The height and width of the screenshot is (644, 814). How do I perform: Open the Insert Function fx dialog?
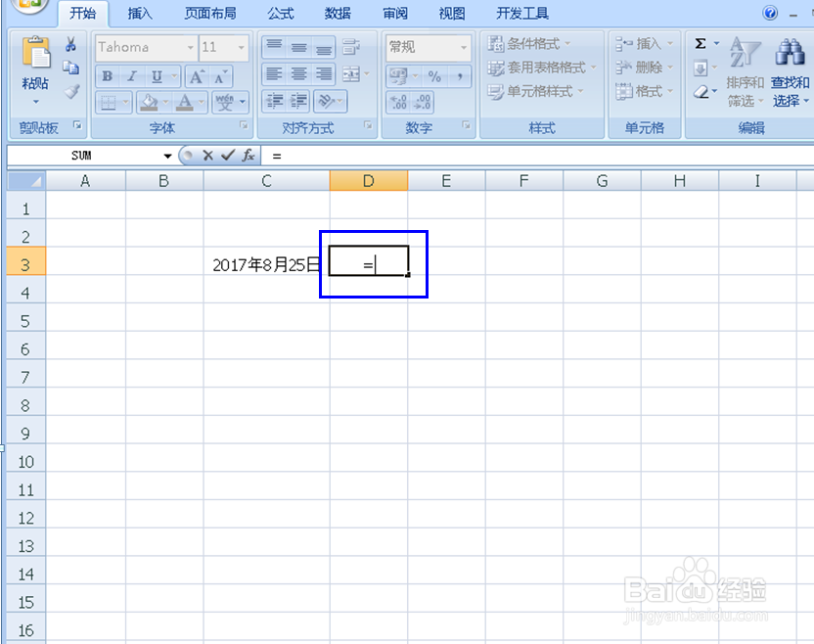click(249, 155)
